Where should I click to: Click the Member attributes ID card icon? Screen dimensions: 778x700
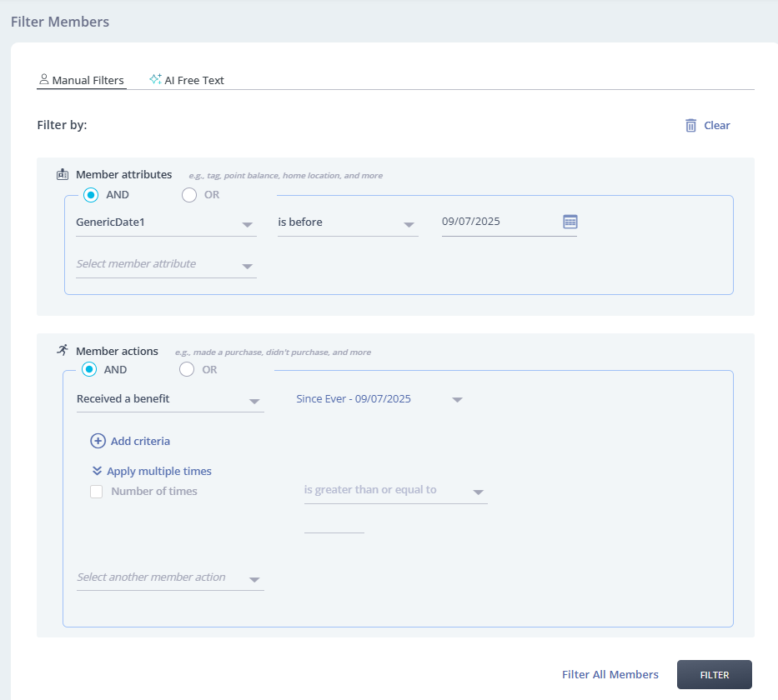coord(63,175)
